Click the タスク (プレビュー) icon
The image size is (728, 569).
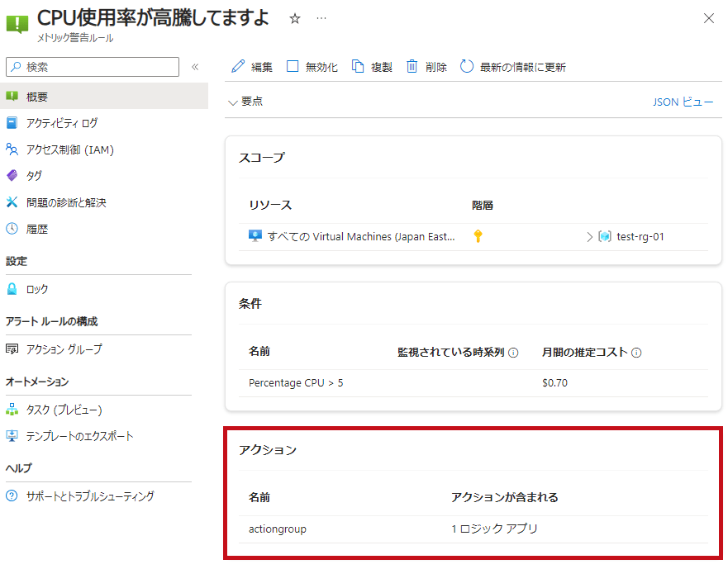pos(12,410)
